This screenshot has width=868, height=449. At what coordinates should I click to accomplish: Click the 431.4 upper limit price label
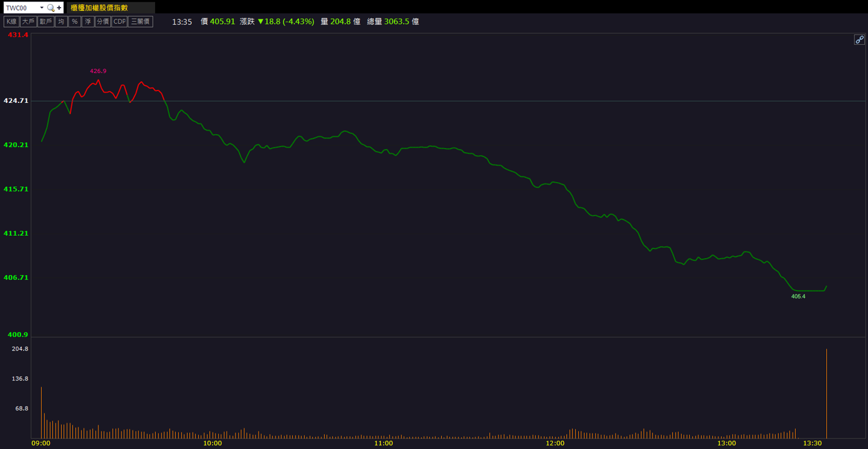point(18,35)
